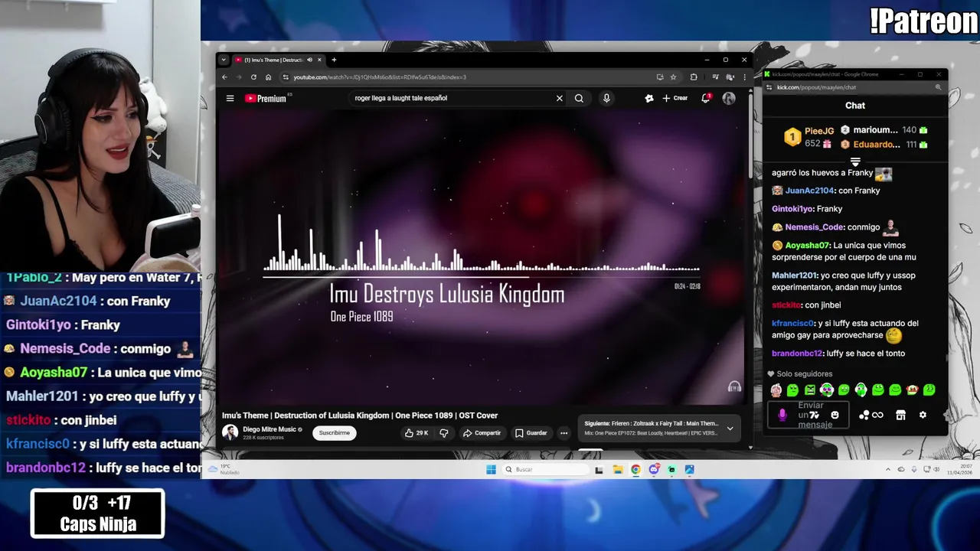
Task: Open the Windows Start button
Action: point(491,470)
